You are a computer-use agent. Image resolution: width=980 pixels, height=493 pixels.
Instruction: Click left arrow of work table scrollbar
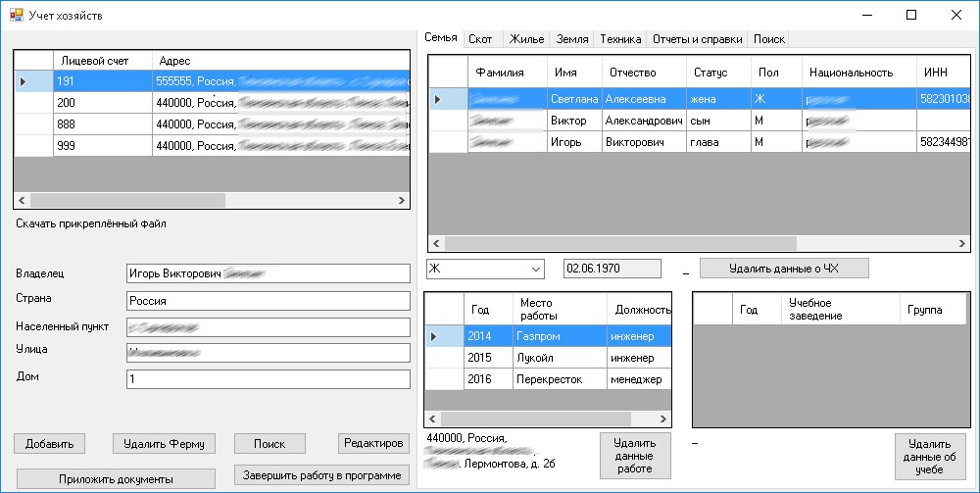coord(432,419)
